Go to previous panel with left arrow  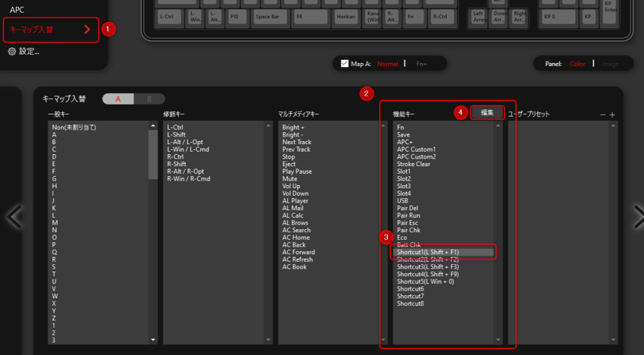coord(14,217)
